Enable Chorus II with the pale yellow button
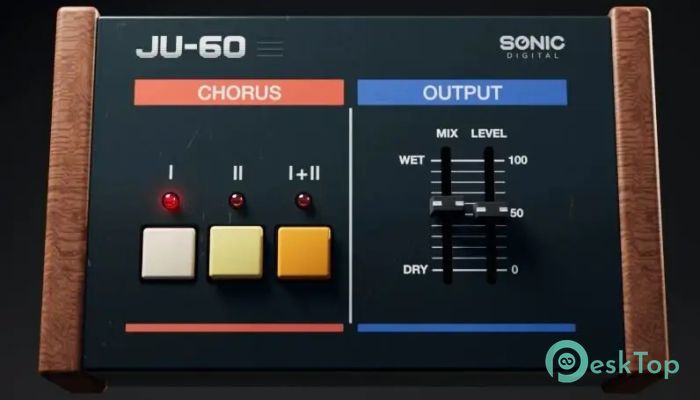The width and height of the screenshot is (700, 400). (x=236, y=253)
